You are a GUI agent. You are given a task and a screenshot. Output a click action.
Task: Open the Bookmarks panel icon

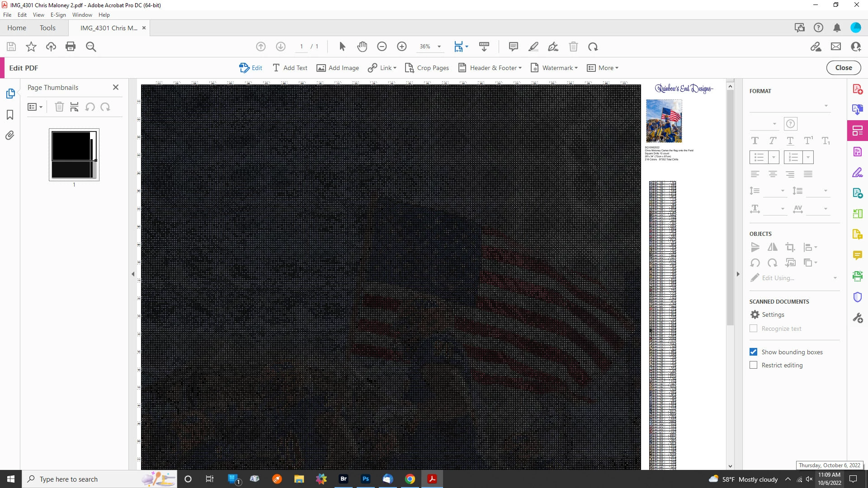click(9, 115)
